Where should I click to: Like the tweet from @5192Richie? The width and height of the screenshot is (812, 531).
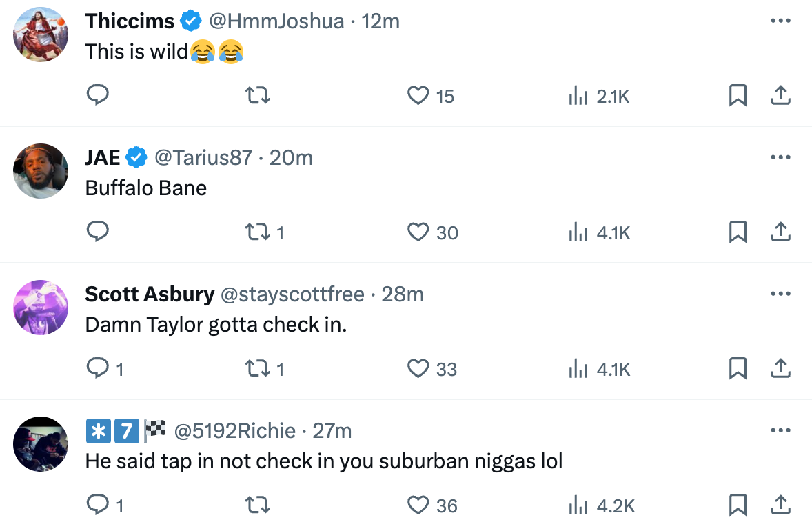pyautogui.click(x=418, y=506)
